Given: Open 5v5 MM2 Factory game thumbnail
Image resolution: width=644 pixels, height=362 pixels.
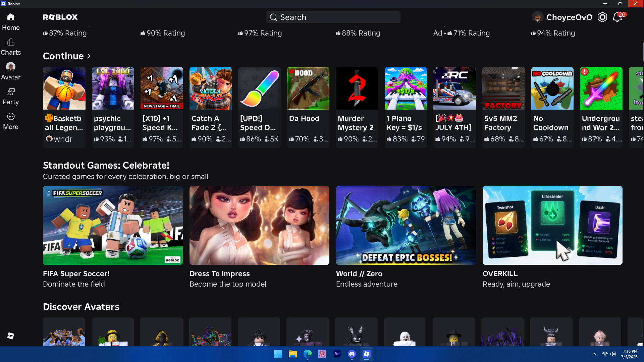Looking at the screenshot, I should click(503, 88).
